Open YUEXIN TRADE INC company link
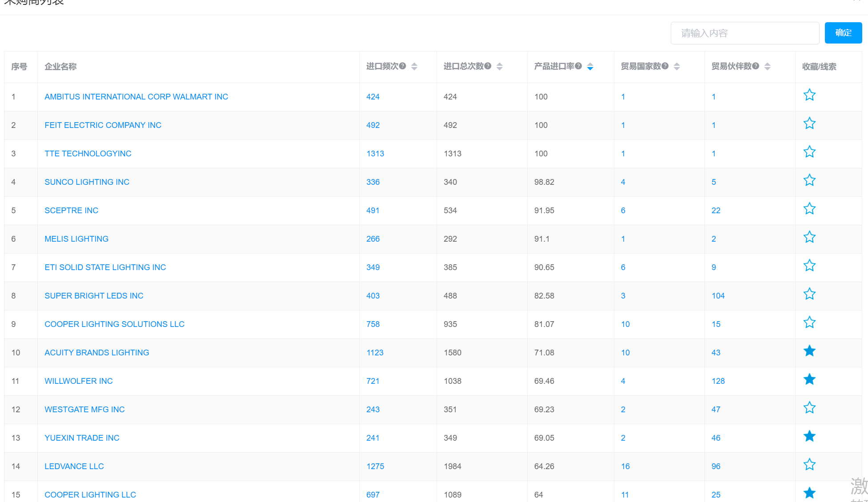 (82, 438)
